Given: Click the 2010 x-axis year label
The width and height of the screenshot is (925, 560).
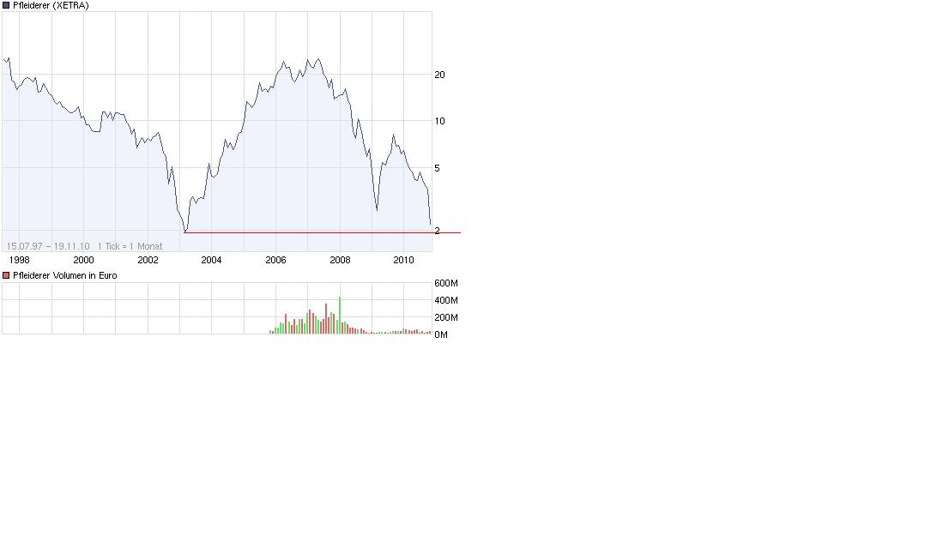Looking at the screenshot, I should (403, 260).
